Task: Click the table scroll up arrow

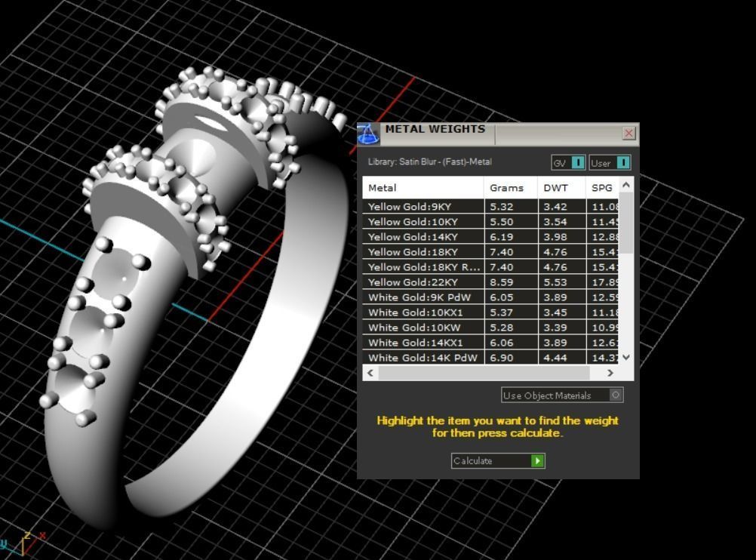Action: coord(626,185)
